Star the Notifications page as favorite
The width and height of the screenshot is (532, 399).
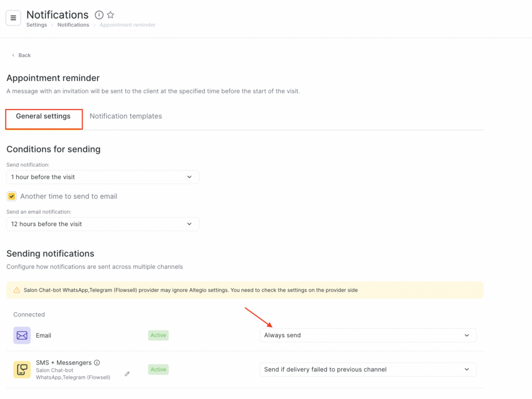tap(110, 15)
